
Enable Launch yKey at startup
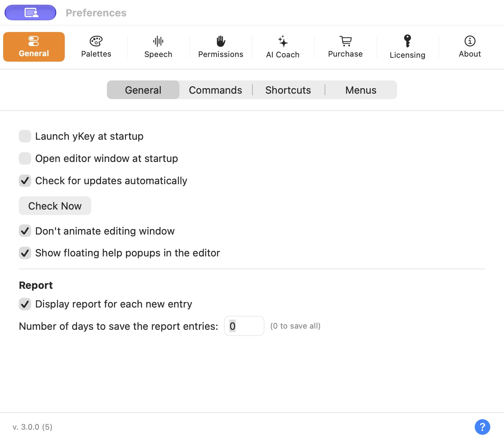click(x=25, y=136)
